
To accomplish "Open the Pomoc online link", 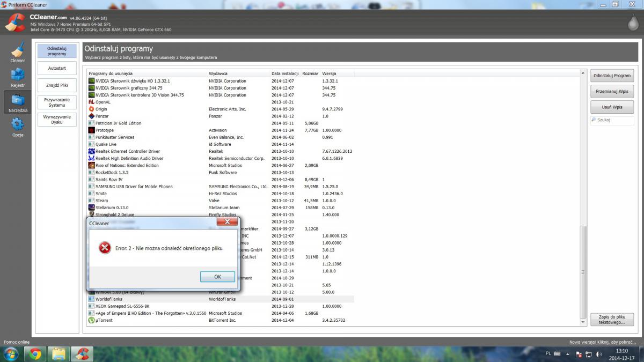I will (17, 342).
